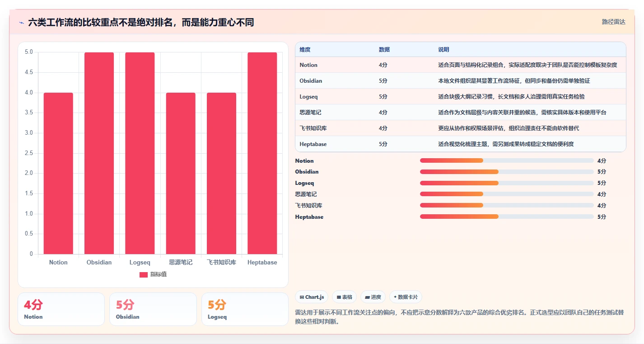Click the 4分 score in Notion's table row

point(383,65)
